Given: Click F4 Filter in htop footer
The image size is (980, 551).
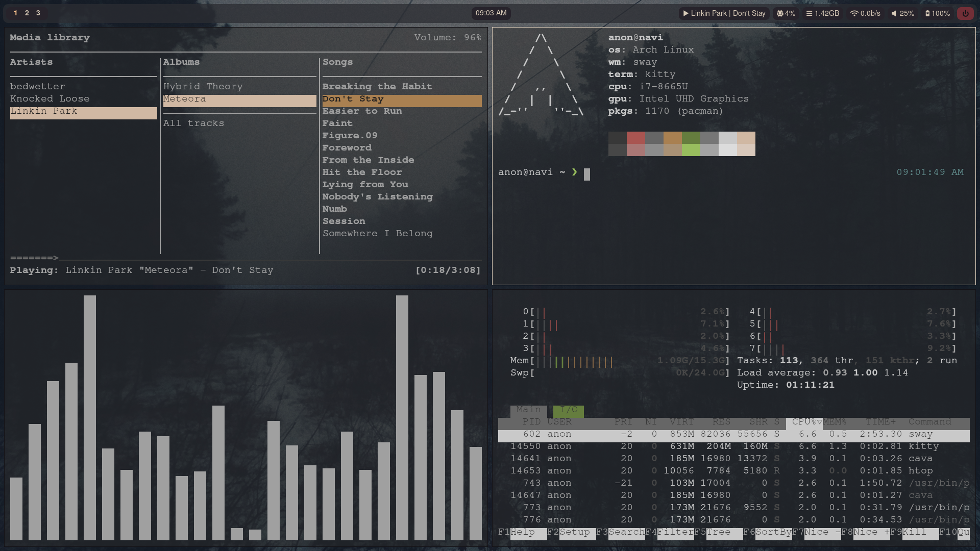Looking at the screenshot, I should [x=669, y=533].
